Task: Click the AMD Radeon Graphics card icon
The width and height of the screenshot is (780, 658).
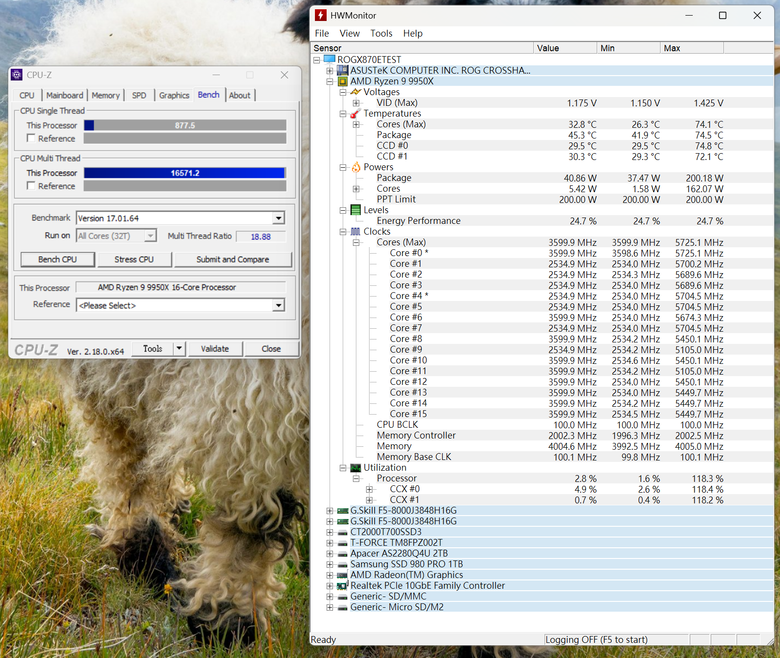Action: pos(342,575)
